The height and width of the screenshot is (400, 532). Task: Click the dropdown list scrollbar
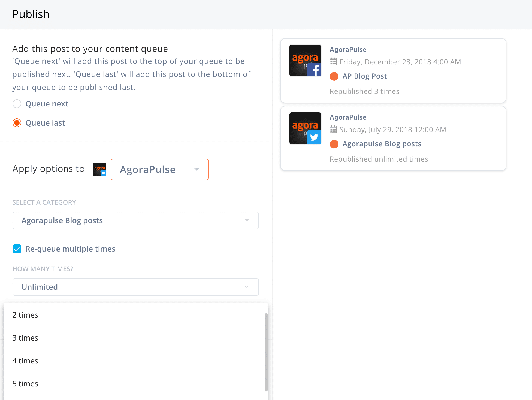(266, 352)
